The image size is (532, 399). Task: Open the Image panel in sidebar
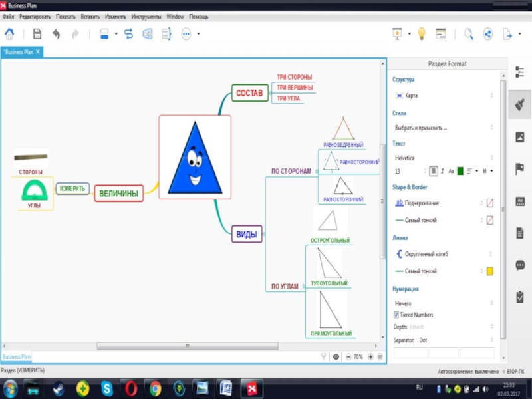coord(520,137)
